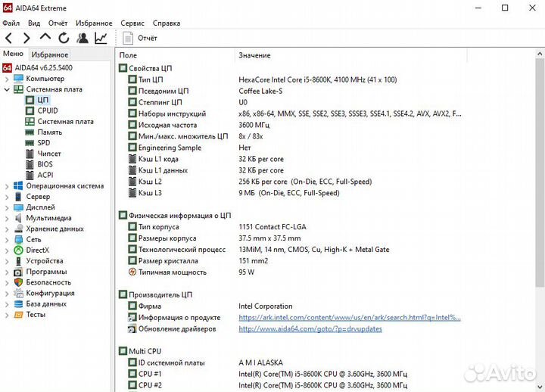
Task: Click the scrollbar down arrow
Action: coord(540,387)
